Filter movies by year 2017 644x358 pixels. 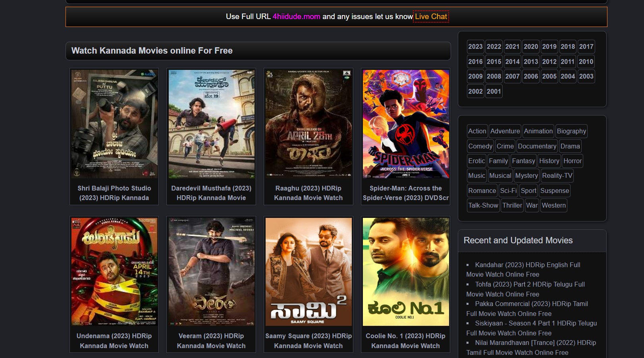(x=586, y=46)
